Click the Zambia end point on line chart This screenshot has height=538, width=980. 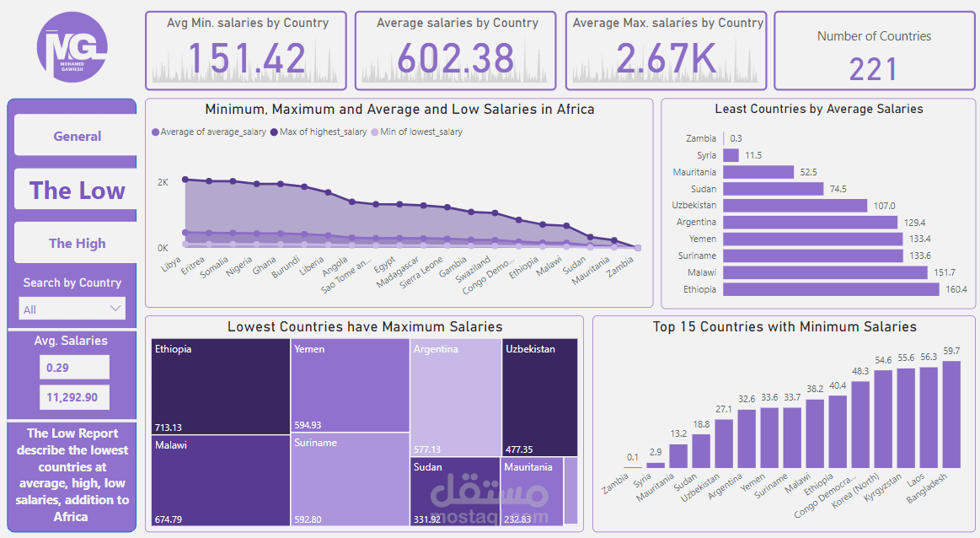[638, 248]
